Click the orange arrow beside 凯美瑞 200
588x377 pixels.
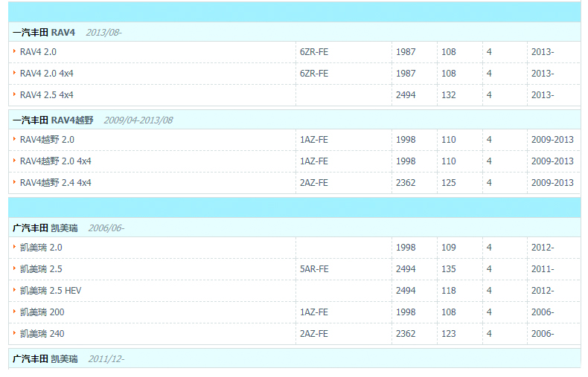point(14,312)
